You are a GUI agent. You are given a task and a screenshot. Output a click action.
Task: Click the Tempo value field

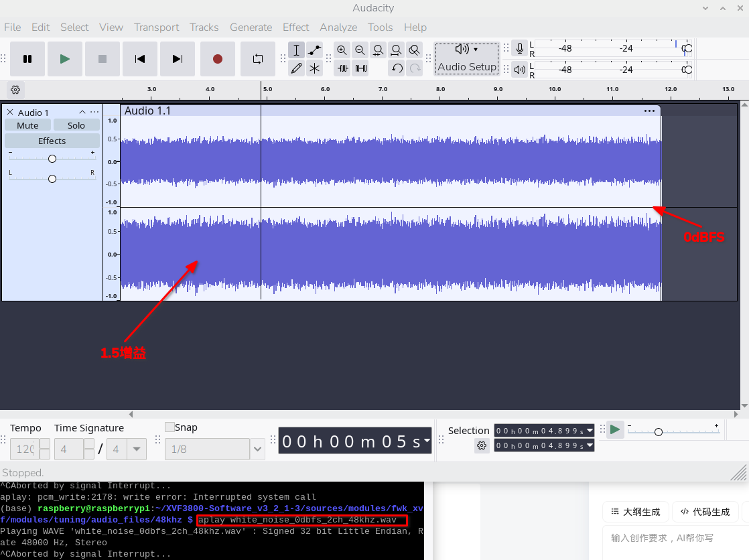coord(25,449)
